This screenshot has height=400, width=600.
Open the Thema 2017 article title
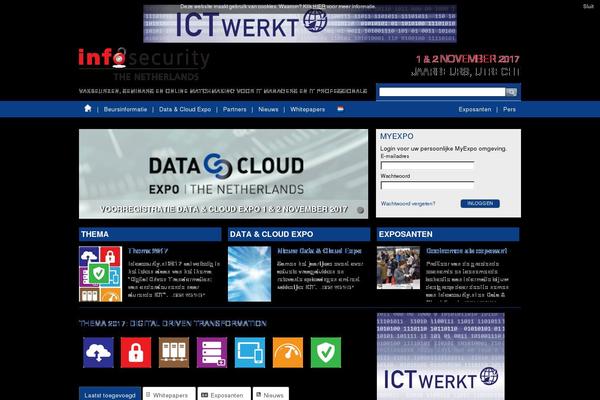coord(148,251)
